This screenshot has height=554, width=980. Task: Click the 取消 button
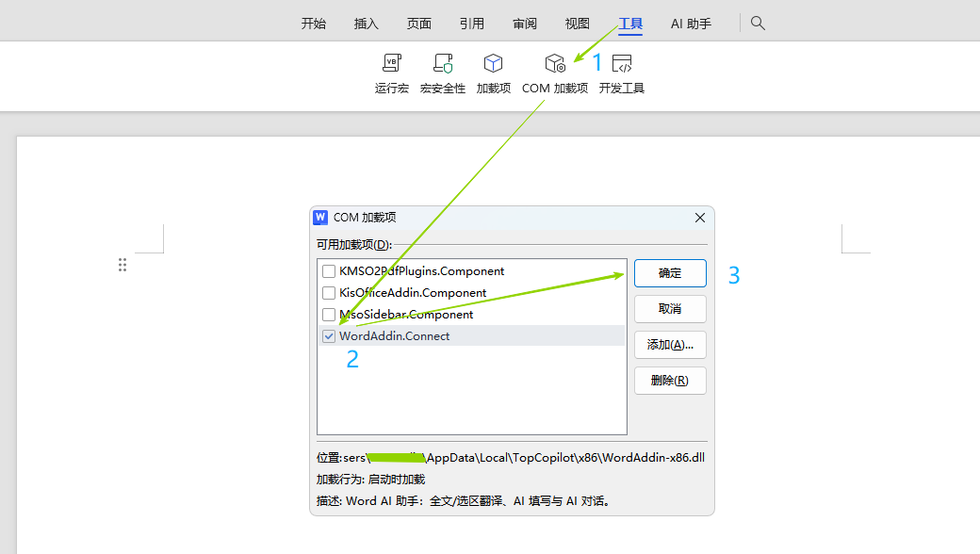[x=670, y=308]
